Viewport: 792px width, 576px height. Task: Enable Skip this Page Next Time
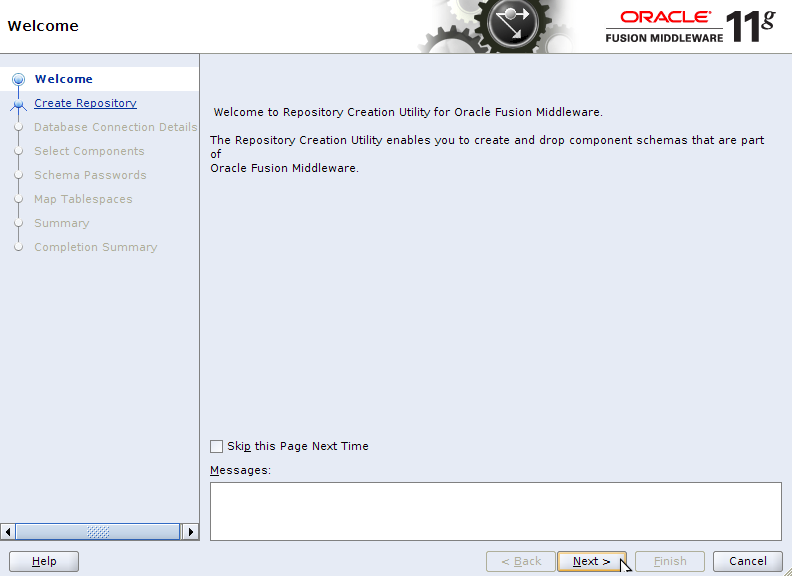[x=216, y=446]
